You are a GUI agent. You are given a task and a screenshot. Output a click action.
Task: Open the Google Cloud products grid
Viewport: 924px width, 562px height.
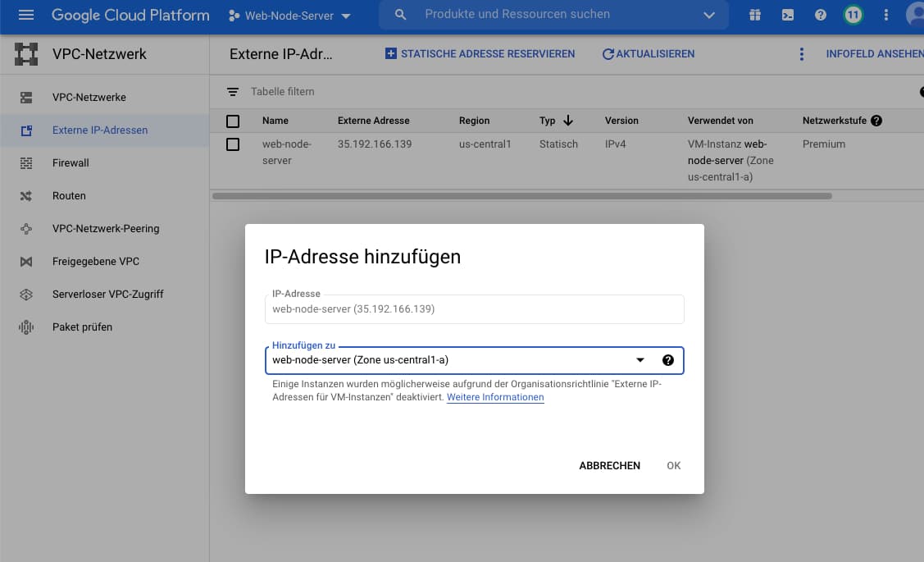click(754, 14)
